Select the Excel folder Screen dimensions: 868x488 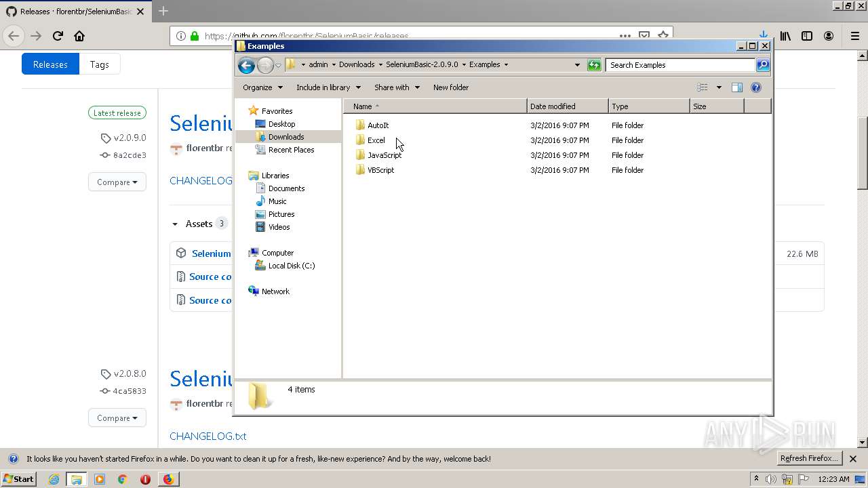pos(370,140)
